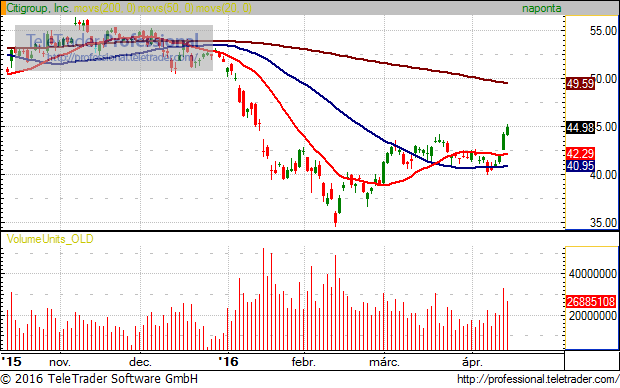Screen dimensions: 620x388
Task: Click the last green candlestick near 44.98
Action: tap(507, 130)
